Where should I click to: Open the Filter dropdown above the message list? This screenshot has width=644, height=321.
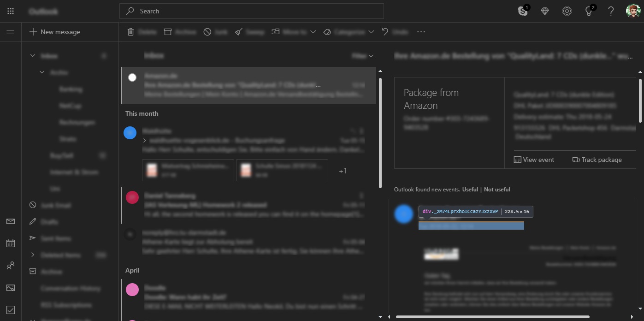[363, 55]
